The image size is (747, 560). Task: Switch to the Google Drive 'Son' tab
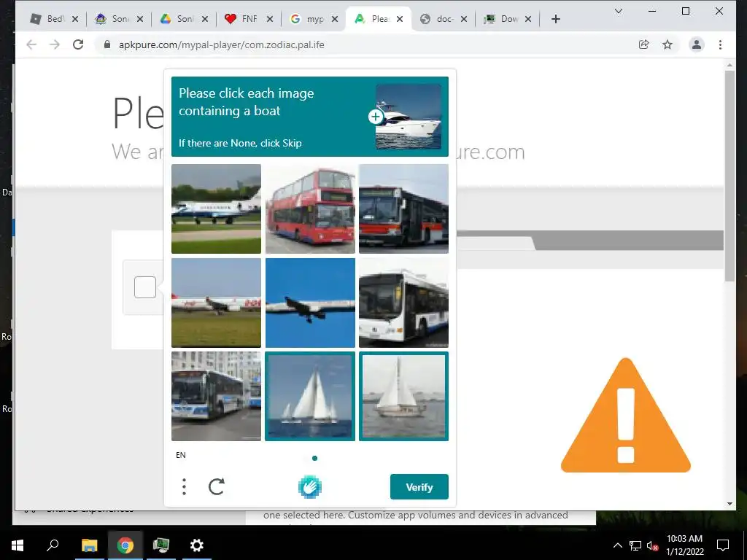coord(178,19)
